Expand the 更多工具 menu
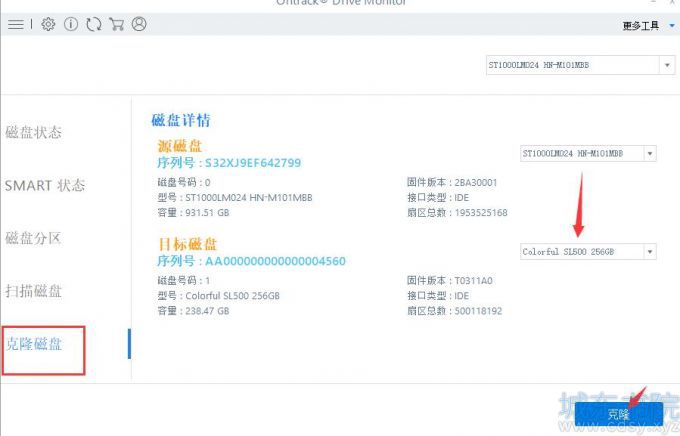Viewport: 680px width, 436px height. (x=648, y=26)
